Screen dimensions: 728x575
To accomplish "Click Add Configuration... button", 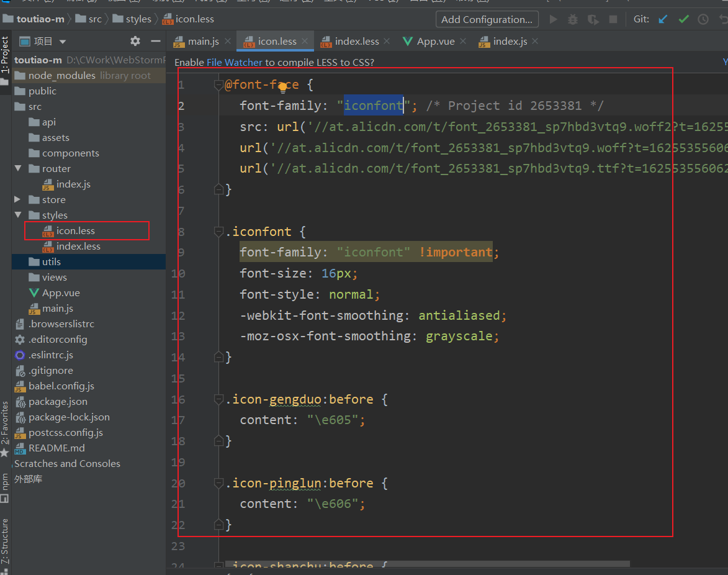I will pos(487,19).
